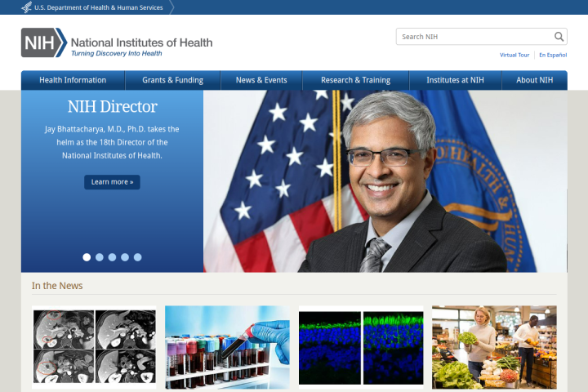Open the MRI scans news thumbnail
The height and width of the screenshot is (392, 588).
click(94, 347)
